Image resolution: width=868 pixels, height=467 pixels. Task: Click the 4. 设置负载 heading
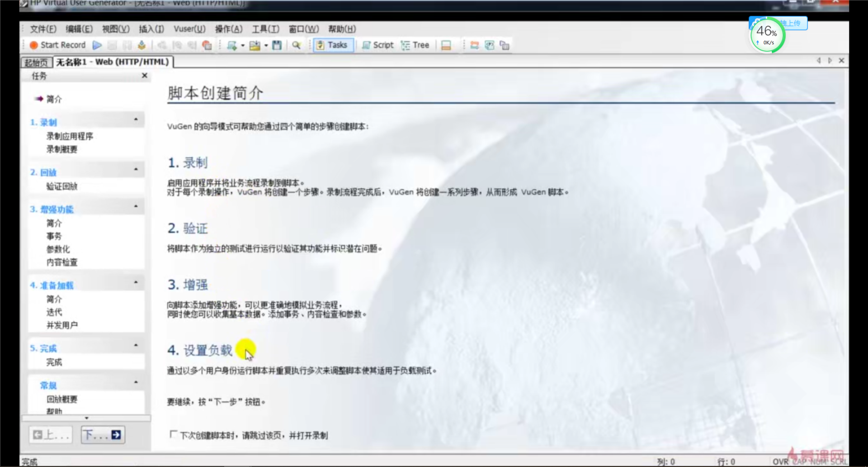(200, 350)
